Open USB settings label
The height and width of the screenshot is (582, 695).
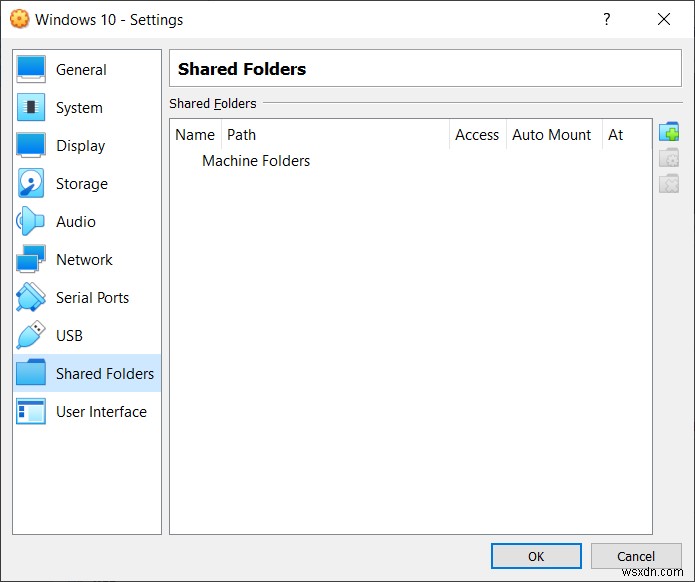70,336
